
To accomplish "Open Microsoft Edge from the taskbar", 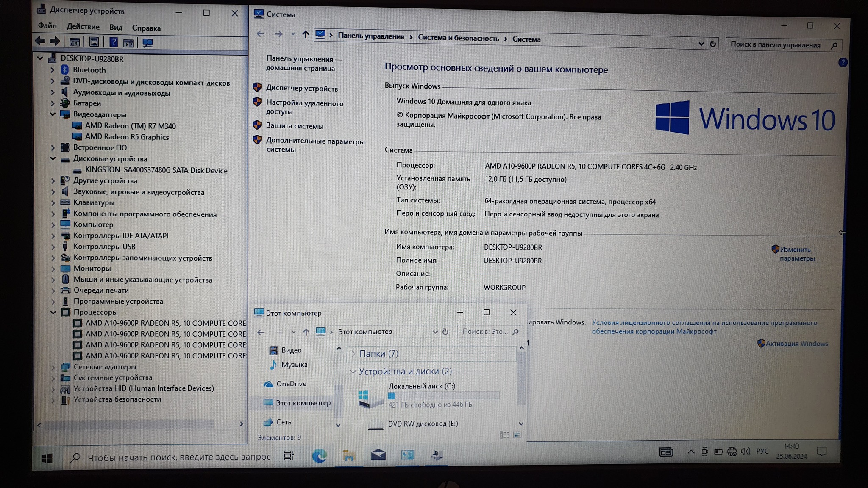I will click(319, 456).
